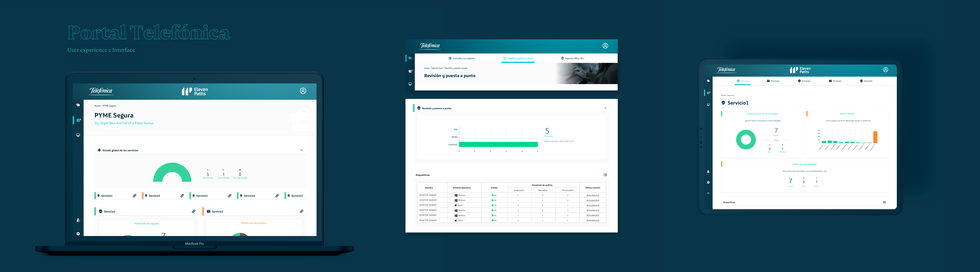
Task: Switch to Servicio5 tab in tablet mockup
Action: point(866,81)
